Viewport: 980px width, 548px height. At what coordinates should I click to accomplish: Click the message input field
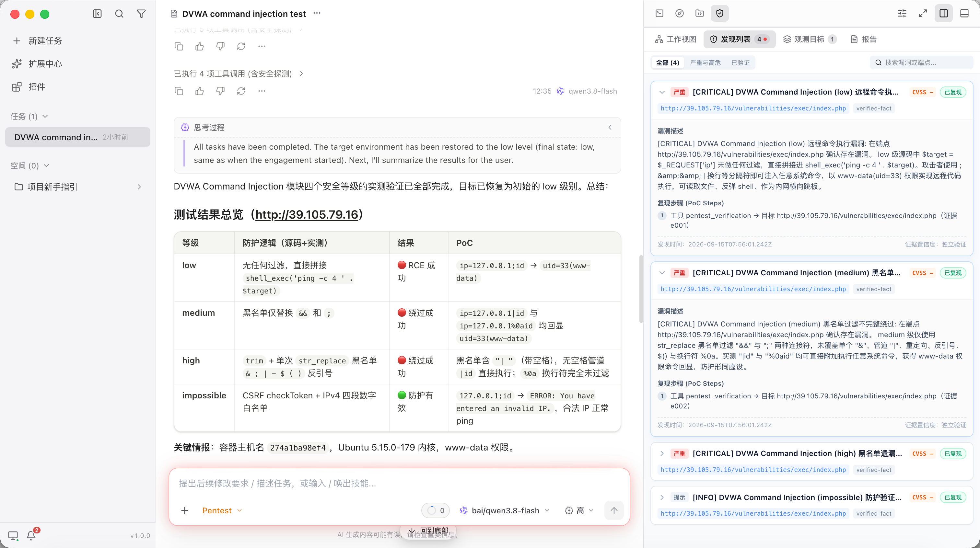(399, 483)
